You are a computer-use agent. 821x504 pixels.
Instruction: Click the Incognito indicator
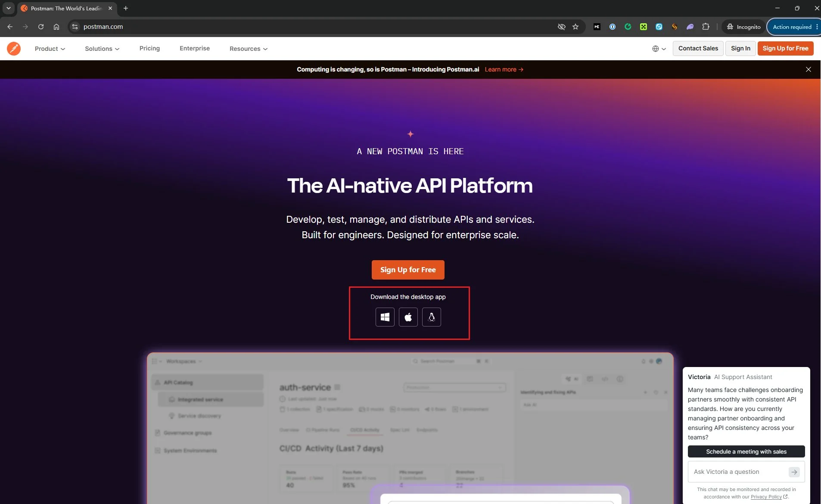[x=744, y=27]
